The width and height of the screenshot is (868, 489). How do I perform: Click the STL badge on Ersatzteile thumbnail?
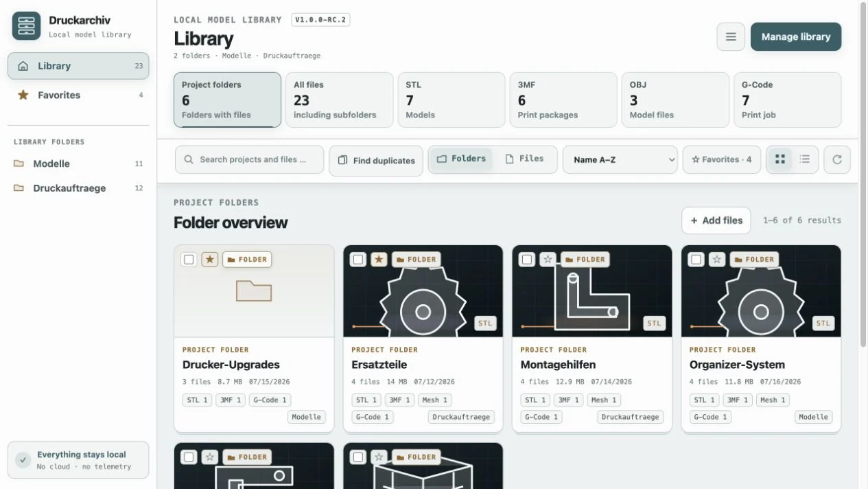click(x=485, y=323)
